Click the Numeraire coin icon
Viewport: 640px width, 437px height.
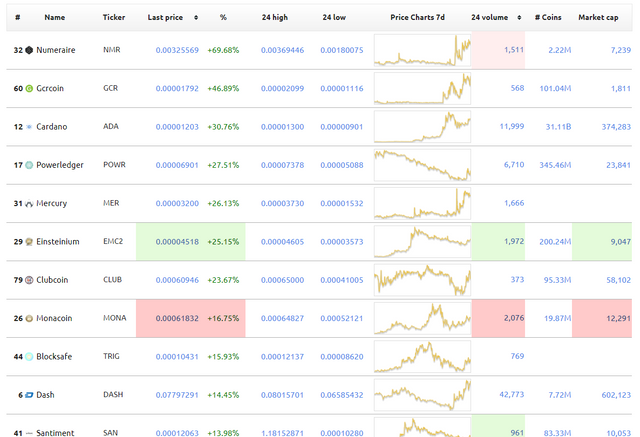point(29,50)
